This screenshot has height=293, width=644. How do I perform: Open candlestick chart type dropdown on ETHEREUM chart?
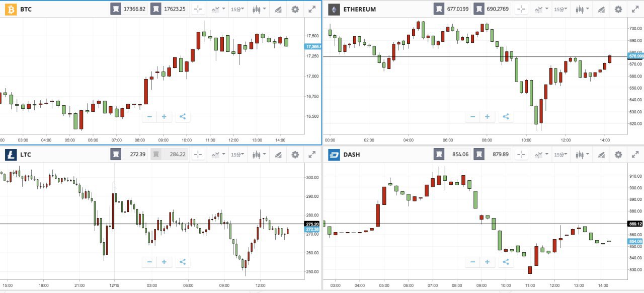tap(582, 9)
